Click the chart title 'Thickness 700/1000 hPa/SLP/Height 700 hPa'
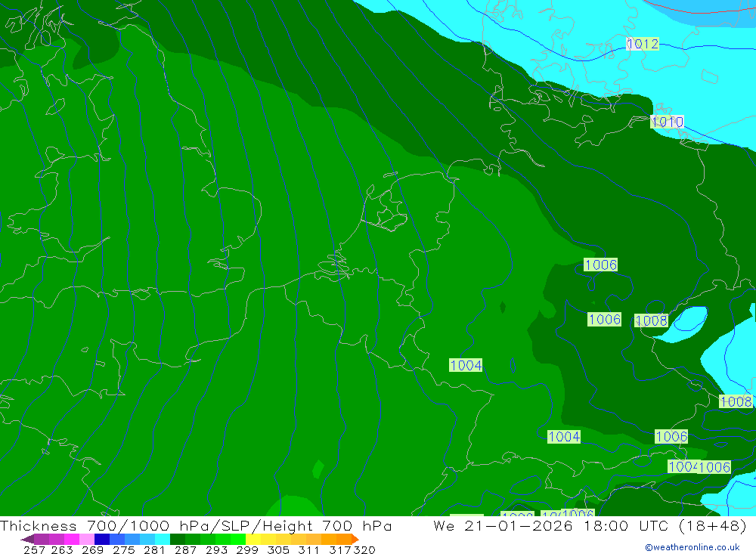 [196, 525]
